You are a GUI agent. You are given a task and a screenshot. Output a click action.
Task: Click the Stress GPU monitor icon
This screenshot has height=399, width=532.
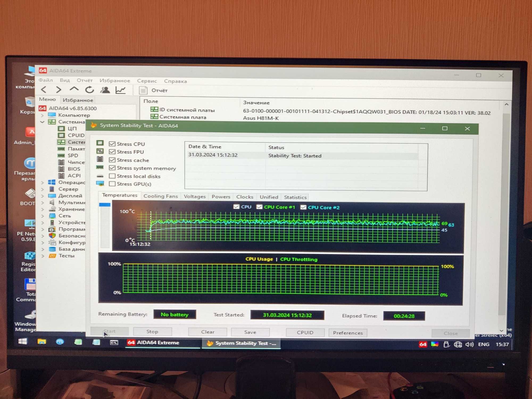click(x=100, y=184)
